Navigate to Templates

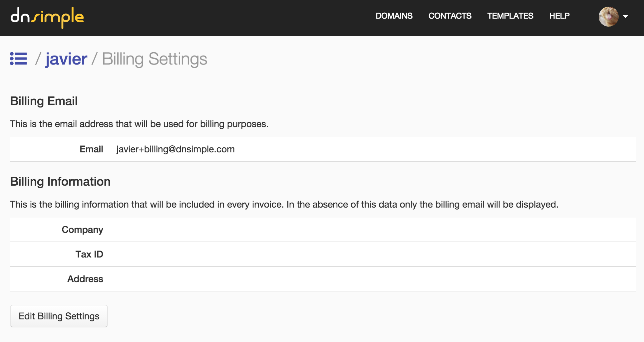(510, 16)
